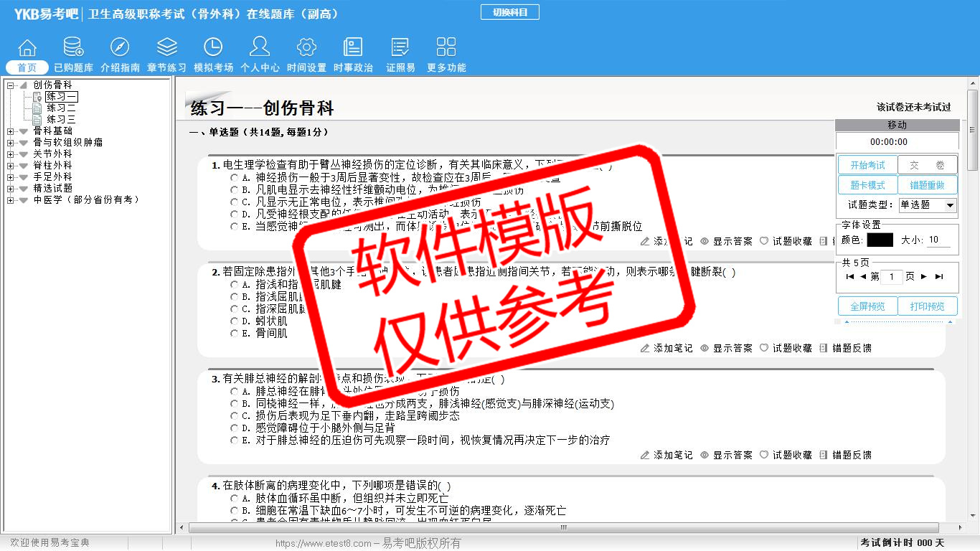Viewport: 980px width, 551px height.
Task: Click the 首页 home icon
Action: pos(27,48)
